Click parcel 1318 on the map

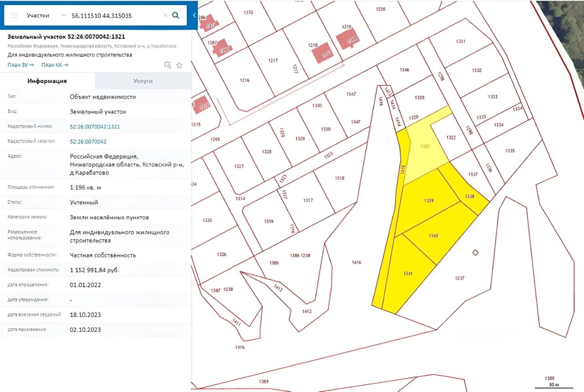pyautogui.click(x=339, y=178)
